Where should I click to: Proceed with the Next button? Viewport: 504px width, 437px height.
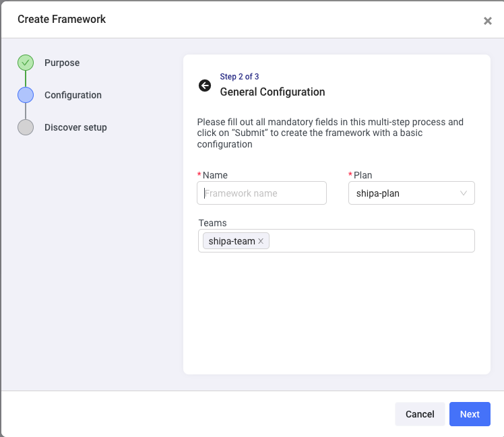(470, 414)
